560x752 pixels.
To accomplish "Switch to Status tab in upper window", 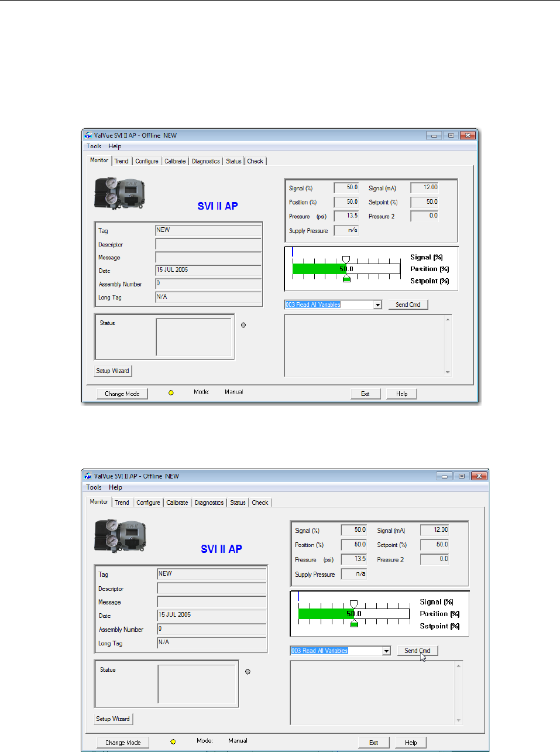I will click(x=233, y=161).
